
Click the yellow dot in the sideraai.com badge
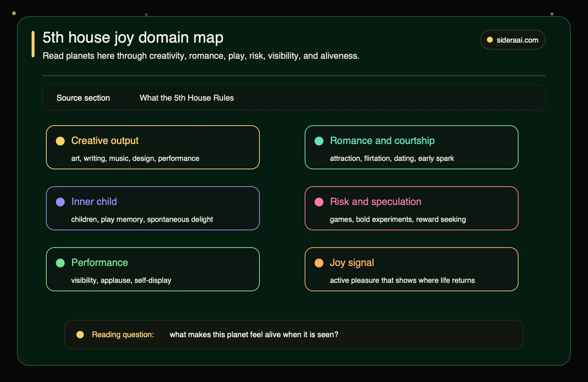click(490, 40)
